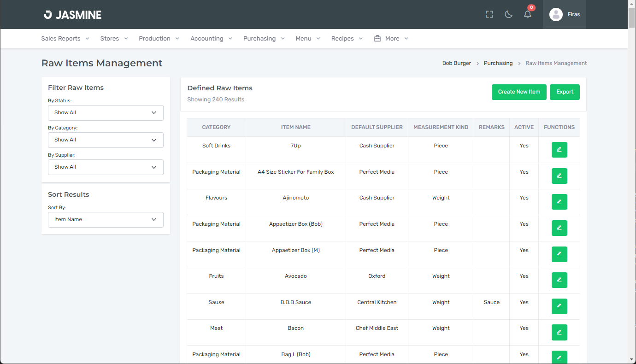
Task: Open the Sales Reports menu
Action: click(x=65, y=39)
